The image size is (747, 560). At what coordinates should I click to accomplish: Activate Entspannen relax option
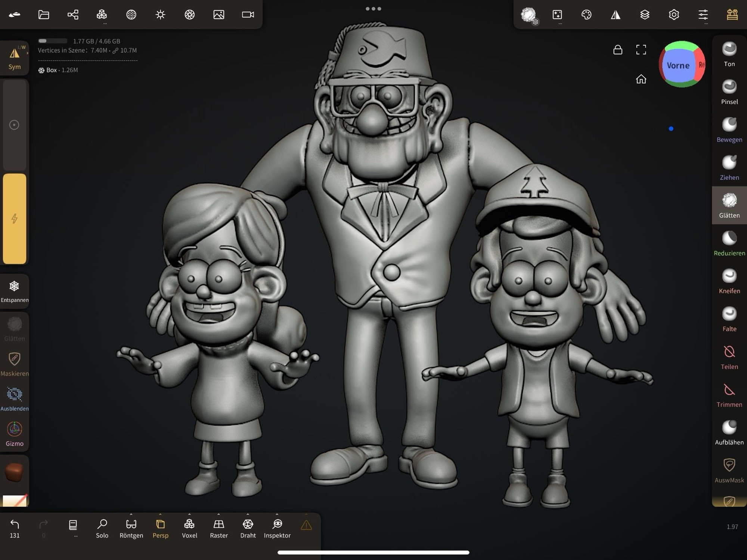pos(15,292)
